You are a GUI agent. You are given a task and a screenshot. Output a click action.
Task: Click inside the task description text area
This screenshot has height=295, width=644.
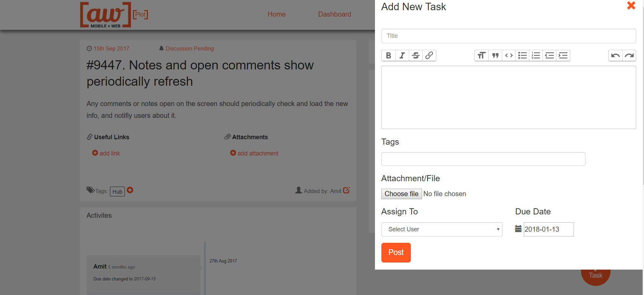(x=509, y=97)
